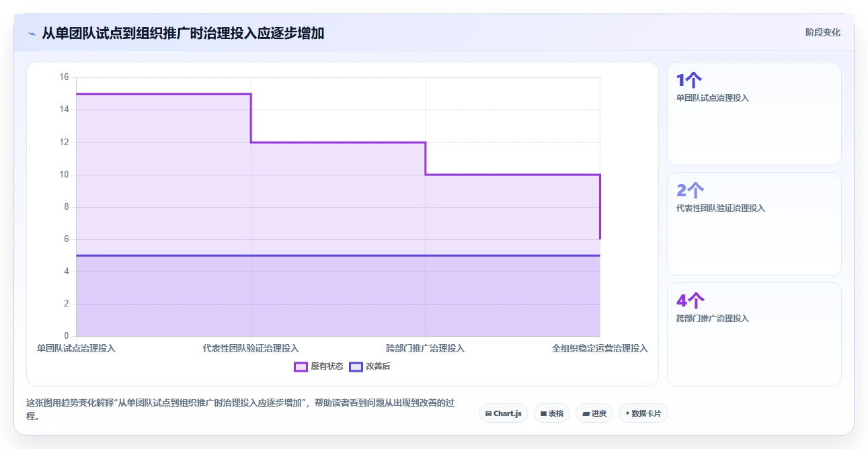The image size is (868, 449).
Task: Click the 改善后 legend label
Action: [378, 366]
